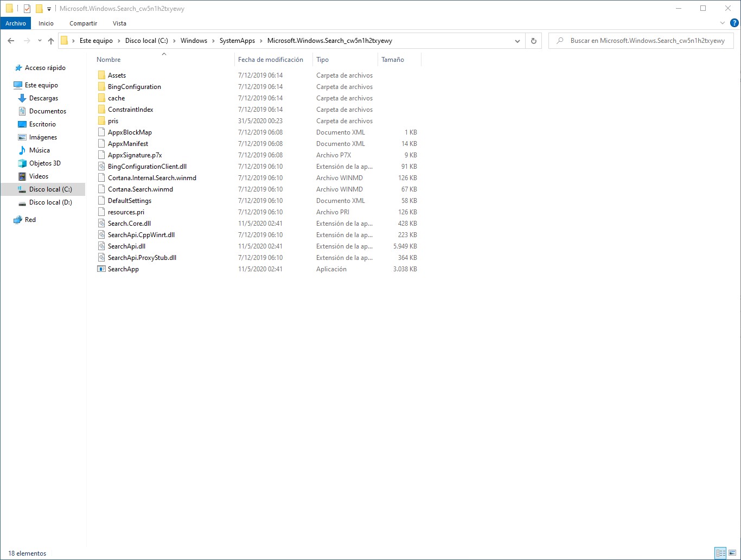Image resolution: width=741 pixels, height=560 pixels.
Task: Open the Compartir ribbon tab
Action: tap(83, 23)
